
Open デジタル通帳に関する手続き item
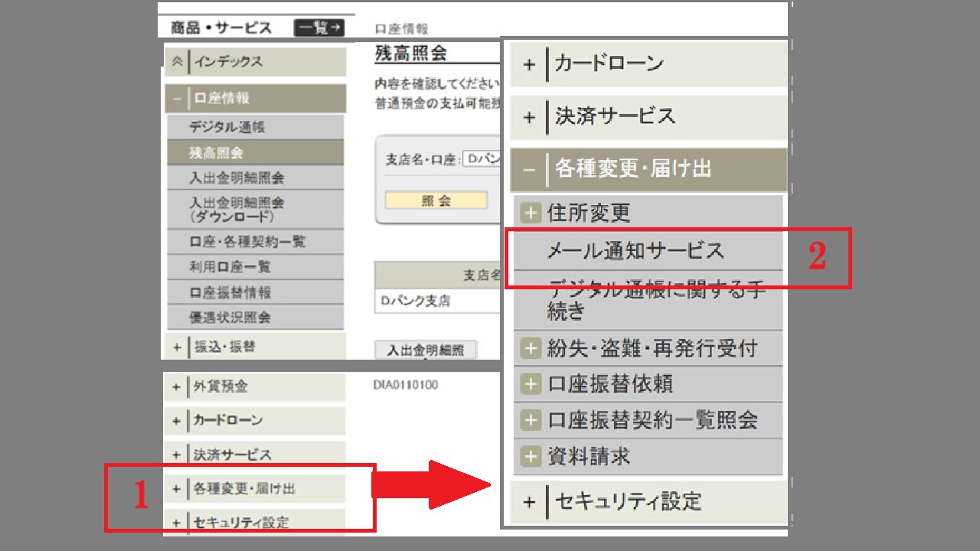click(x=648, y=300)
